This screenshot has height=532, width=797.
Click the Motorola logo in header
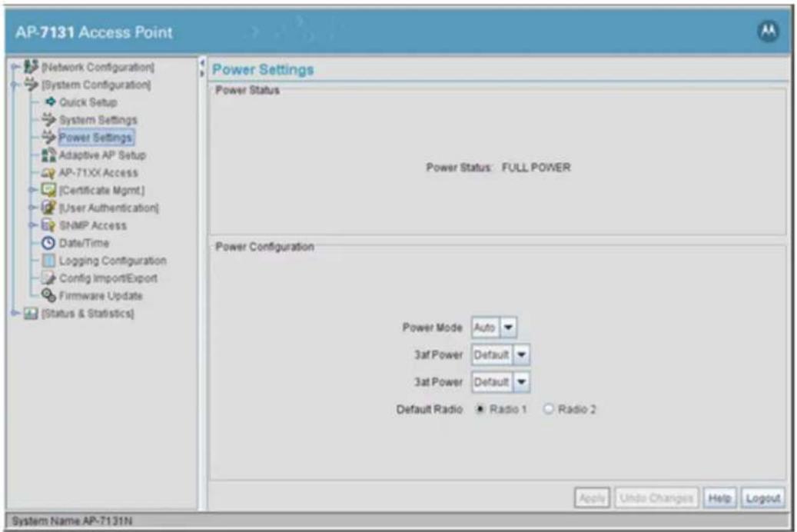point(768,32)
